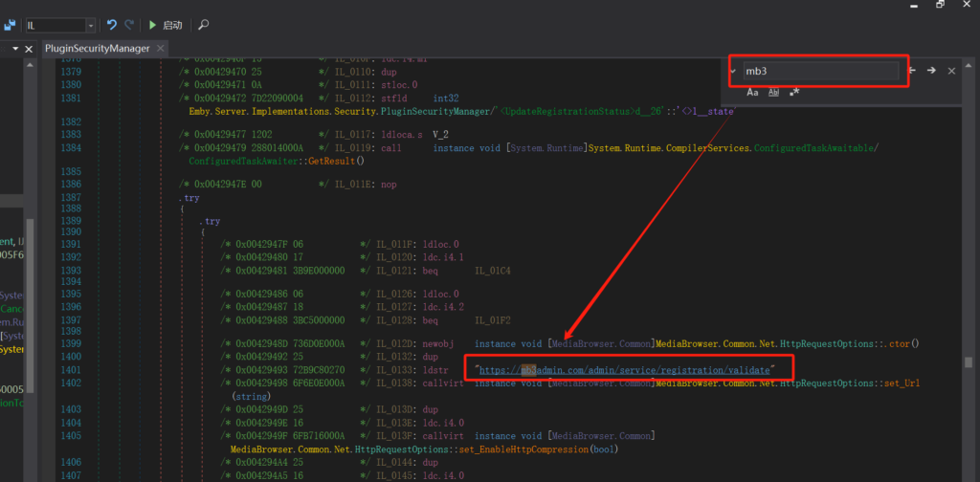The width and height of the screenshot is (980, 482).
Task: Close the left side panel
Action: [29, 49]
